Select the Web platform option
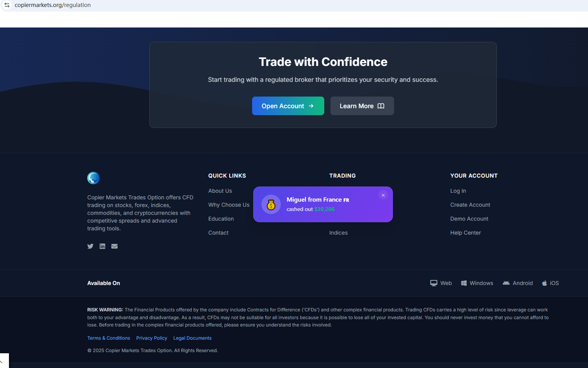The width and height of the screenshot is (588, 368). tap(441, 283)
